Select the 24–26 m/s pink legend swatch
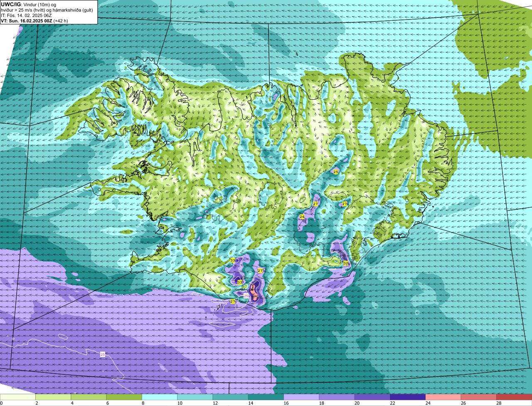The height and width of the screenshot is (406, 532). tap(443, 397)
